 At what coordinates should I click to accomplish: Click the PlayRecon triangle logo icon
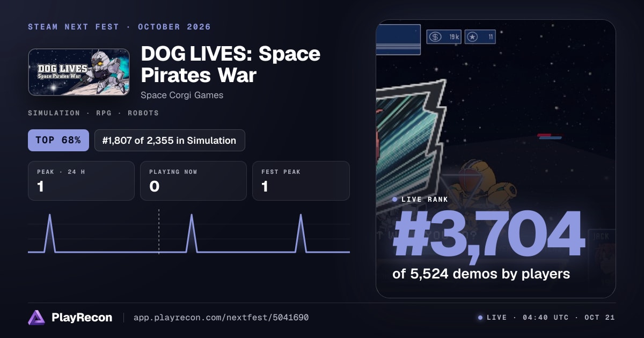(x=36, y=318)
